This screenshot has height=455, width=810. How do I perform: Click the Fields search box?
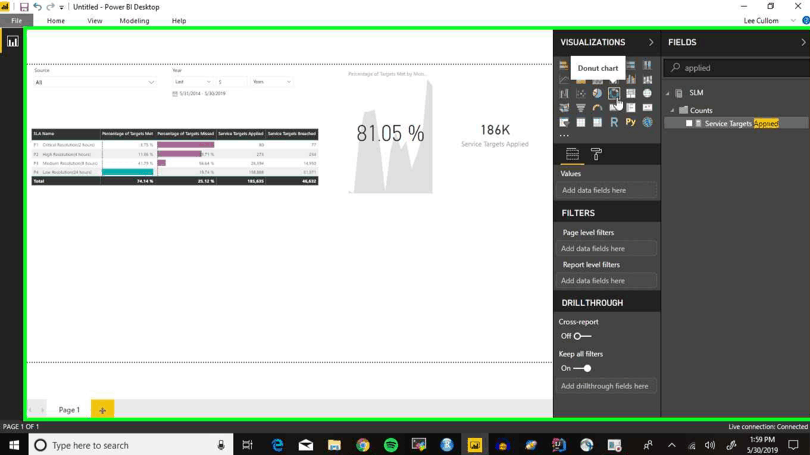[739, 68]
